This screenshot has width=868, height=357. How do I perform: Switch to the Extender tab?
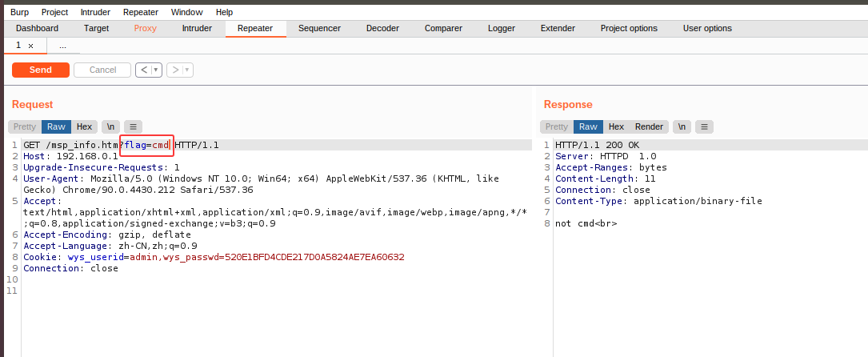pos(558,28)
